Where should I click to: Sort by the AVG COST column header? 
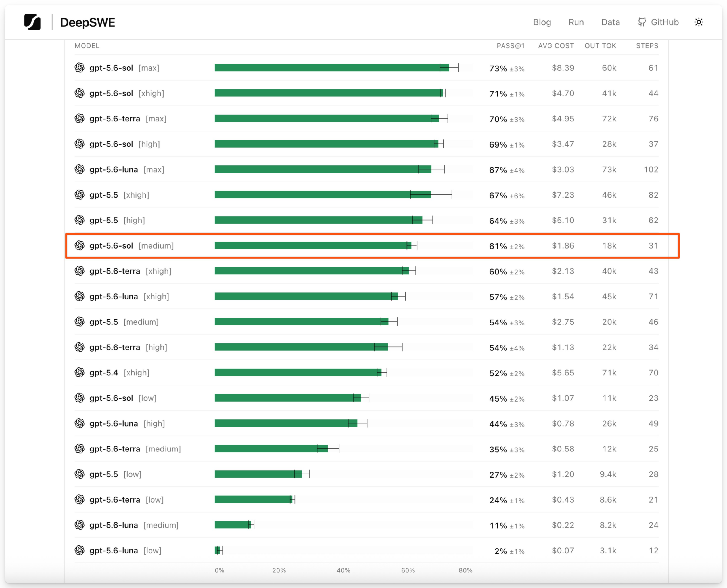click(556, 46)
